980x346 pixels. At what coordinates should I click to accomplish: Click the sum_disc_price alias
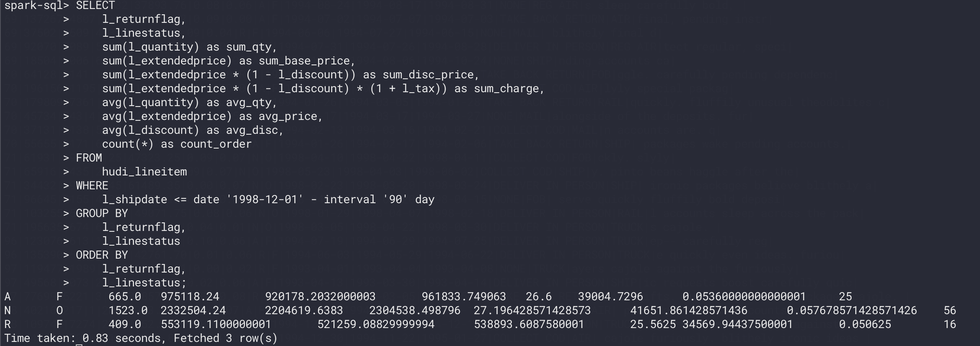(x=428, y=75)
